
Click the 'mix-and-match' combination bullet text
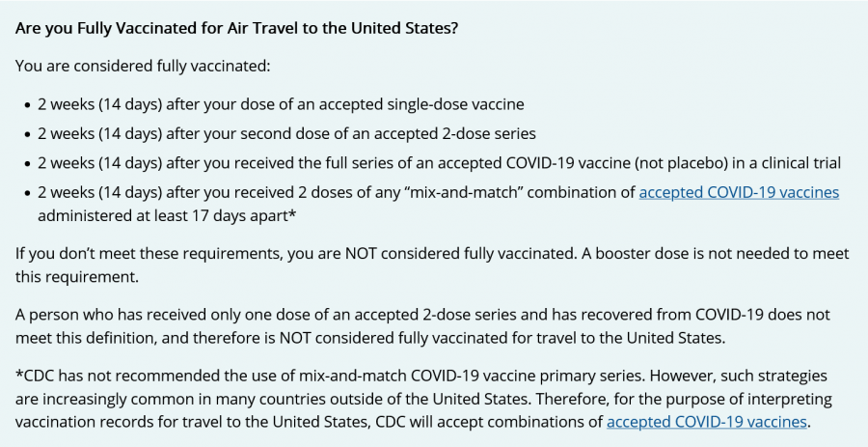click(x=338, y=192)
